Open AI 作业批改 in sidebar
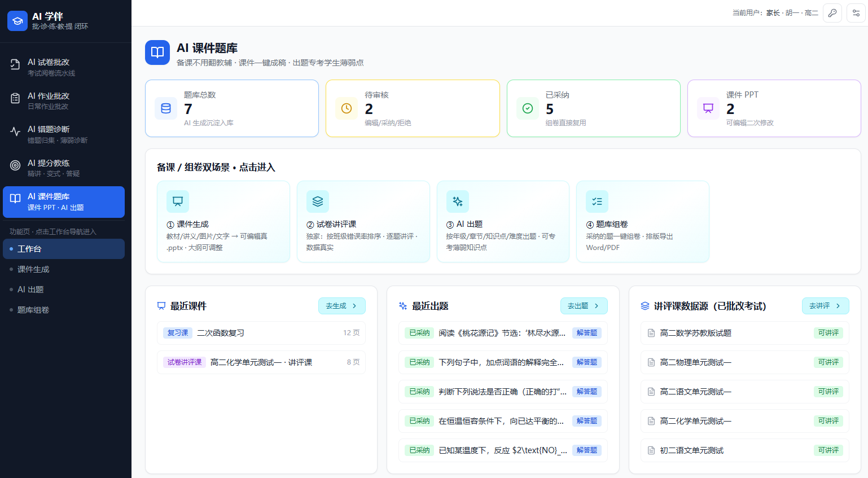Image resolution: width=868 pixels, height=478 pixels. 64,100
